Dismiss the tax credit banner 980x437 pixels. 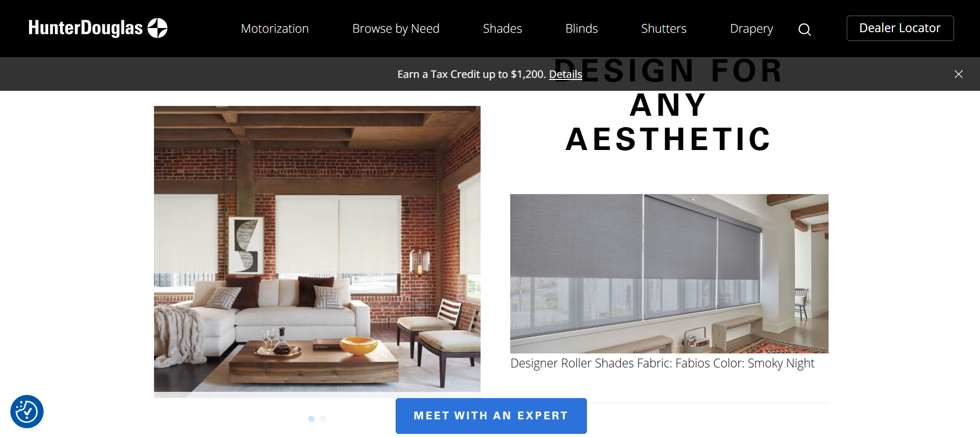(x=958, y=74)
